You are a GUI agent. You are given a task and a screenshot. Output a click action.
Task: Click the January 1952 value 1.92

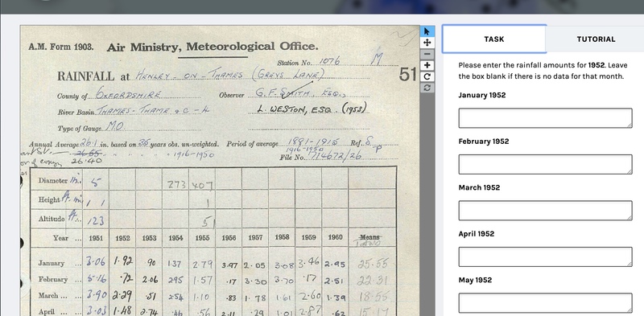[x=122, y=261]
